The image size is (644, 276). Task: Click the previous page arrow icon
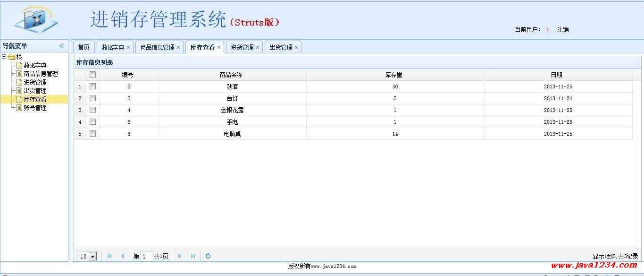[123, 256]
